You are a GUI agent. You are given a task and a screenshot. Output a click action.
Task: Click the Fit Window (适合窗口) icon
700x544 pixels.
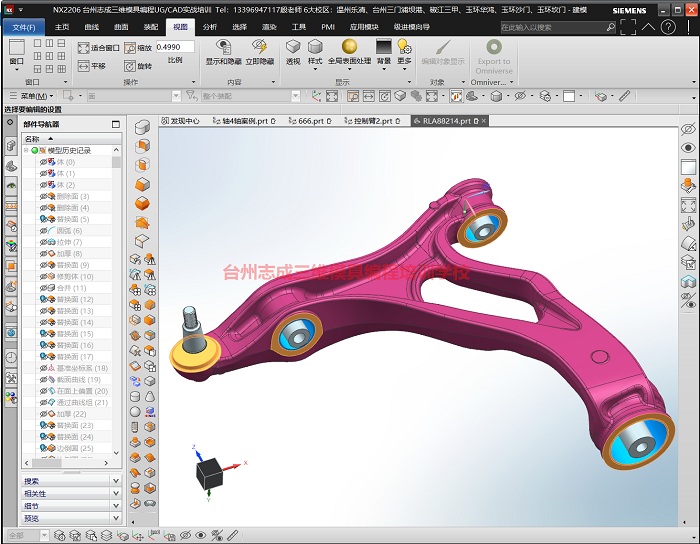point(83,48)
